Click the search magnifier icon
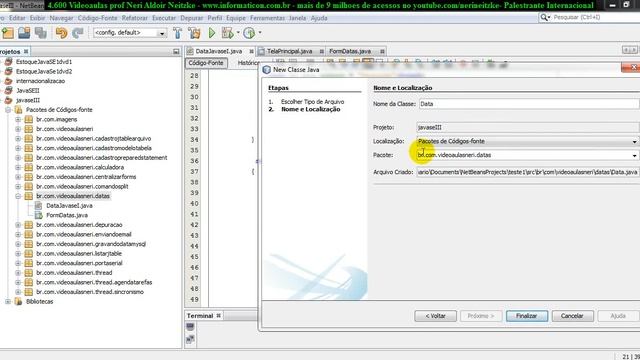This screenshot has width=640, height=360. click(x=544, y=17)
